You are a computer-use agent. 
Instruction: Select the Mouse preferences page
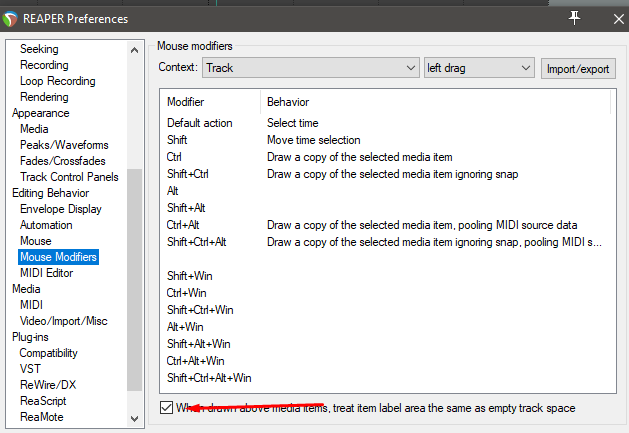pyautogui.click(x=36, y=241)
